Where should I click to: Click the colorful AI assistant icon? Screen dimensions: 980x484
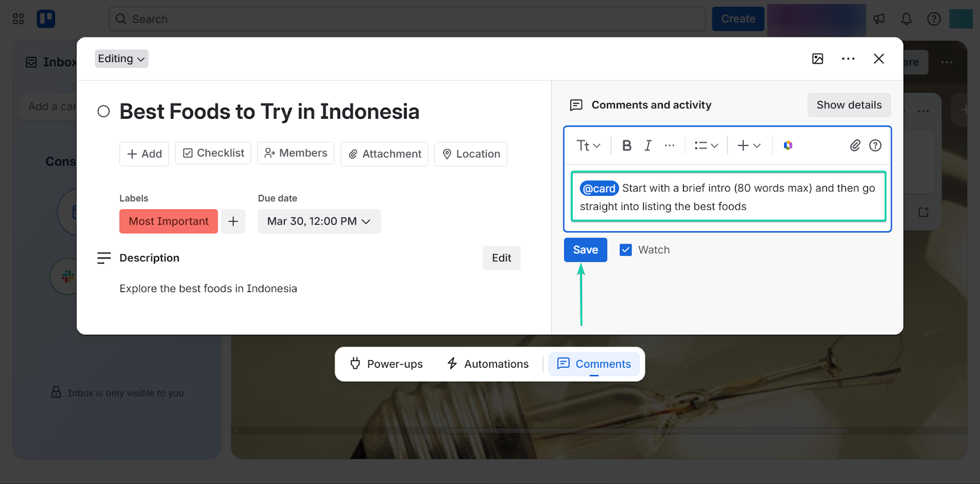coord(788,146)
